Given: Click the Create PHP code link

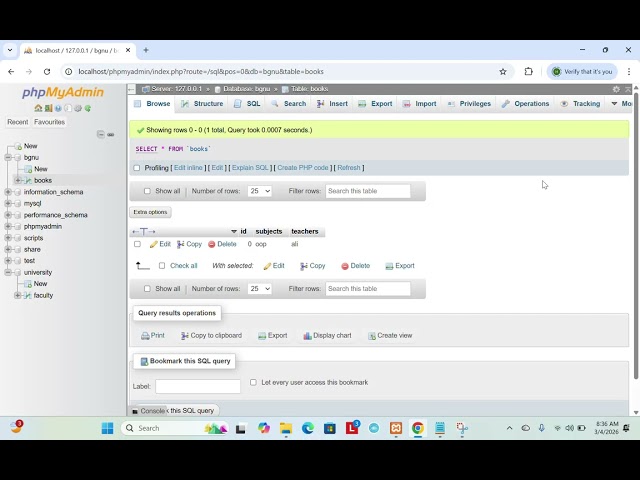Looking at the screenshot, I should [x=303, y=168].
